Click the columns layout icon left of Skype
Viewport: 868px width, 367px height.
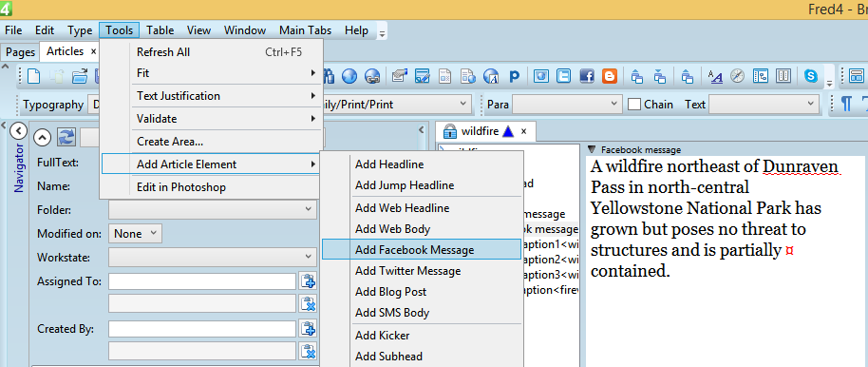pyautogui.click(x=783, y=75)
